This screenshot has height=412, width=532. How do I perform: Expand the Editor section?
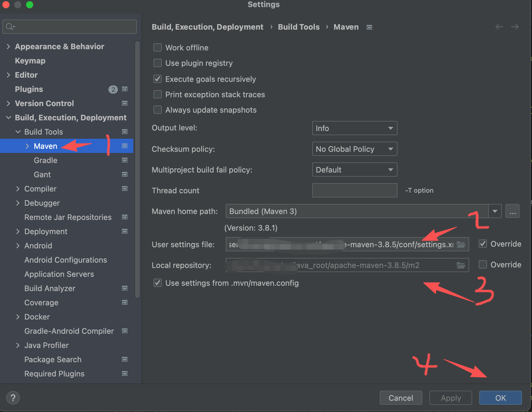point(8,75)
